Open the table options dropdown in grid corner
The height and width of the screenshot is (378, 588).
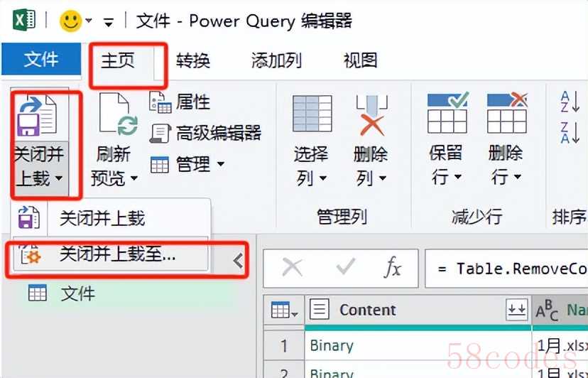[x=284, y=310]
